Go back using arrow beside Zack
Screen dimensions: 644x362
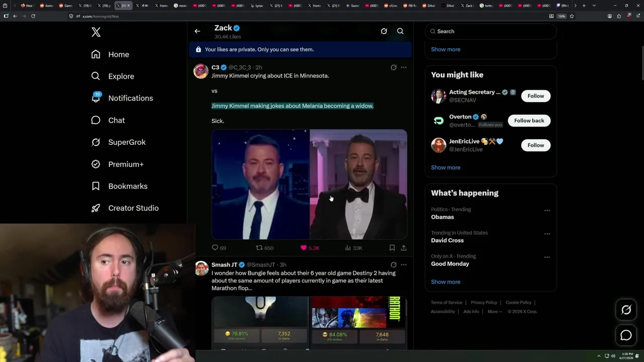(197, 31)
